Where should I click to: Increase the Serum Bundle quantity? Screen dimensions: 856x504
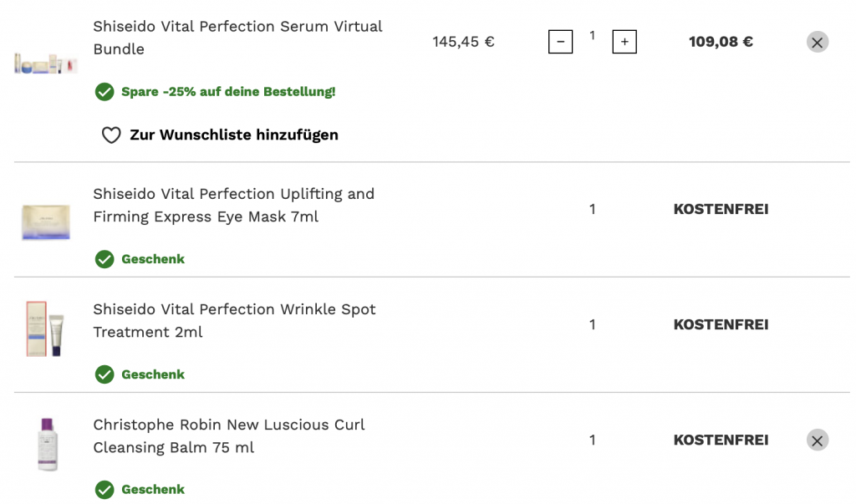[624, 42]
